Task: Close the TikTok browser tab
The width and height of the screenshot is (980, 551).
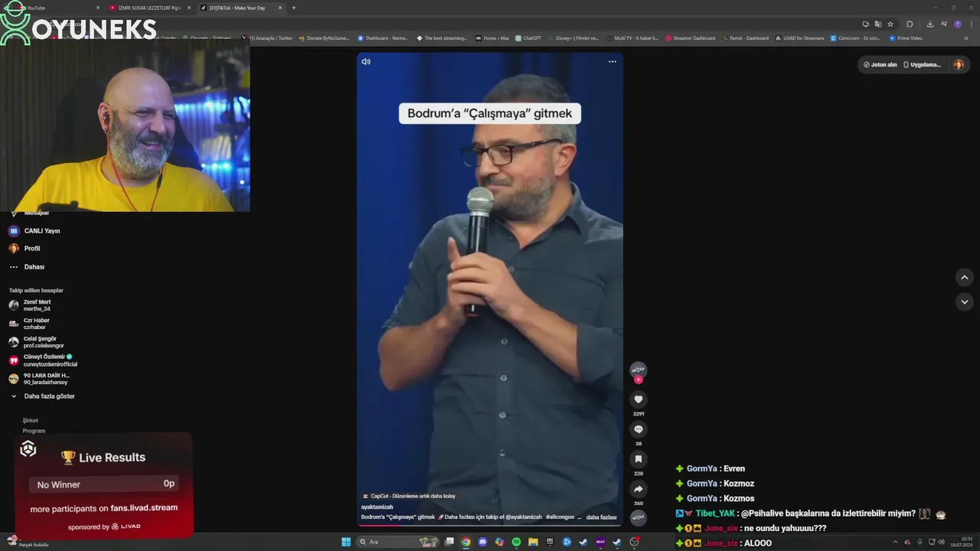Action: tap(280, 8)
